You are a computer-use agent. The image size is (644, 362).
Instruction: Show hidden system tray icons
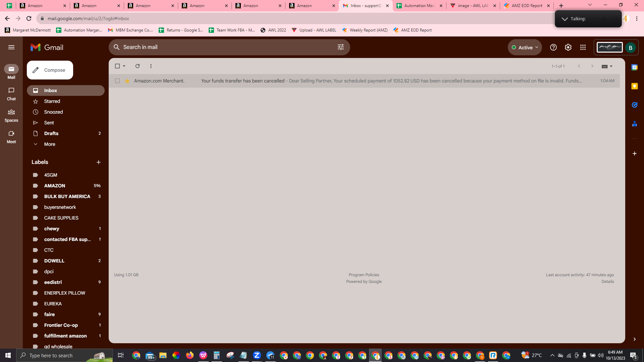click(552, 355)
